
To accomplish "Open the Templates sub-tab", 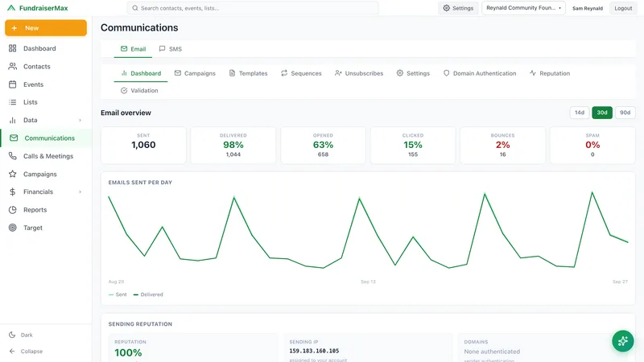I will pyautogui.click(x=248, y=73).
